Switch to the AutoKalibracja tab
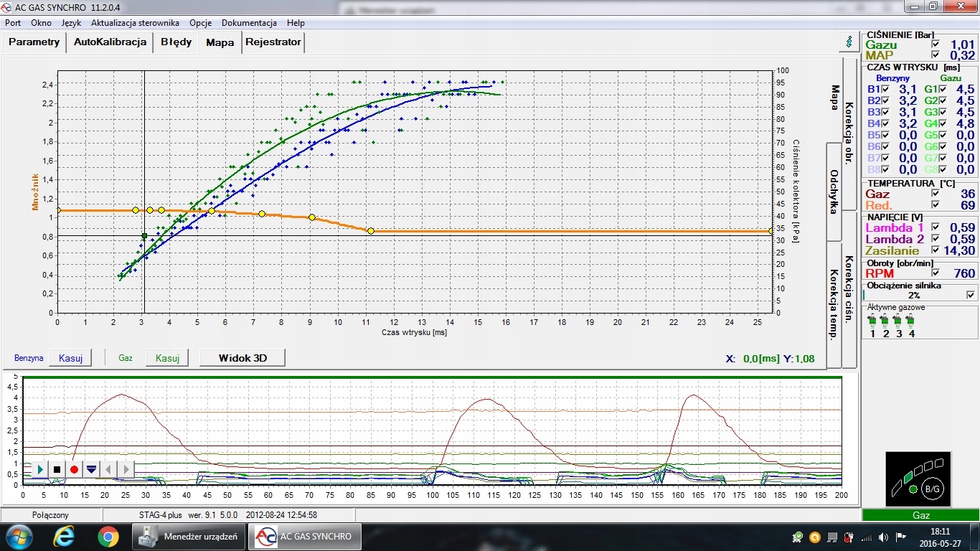Image resolution: width=980 pixels, height=551 pixels. pos(110,42)
